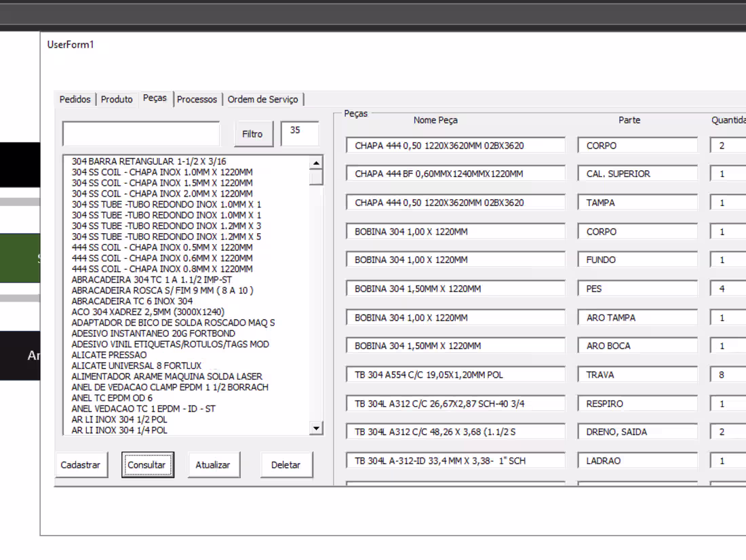Screen dimensions: 746x560
Task: Click the list scrollbar down arrow
Action: tap(316, 428)
